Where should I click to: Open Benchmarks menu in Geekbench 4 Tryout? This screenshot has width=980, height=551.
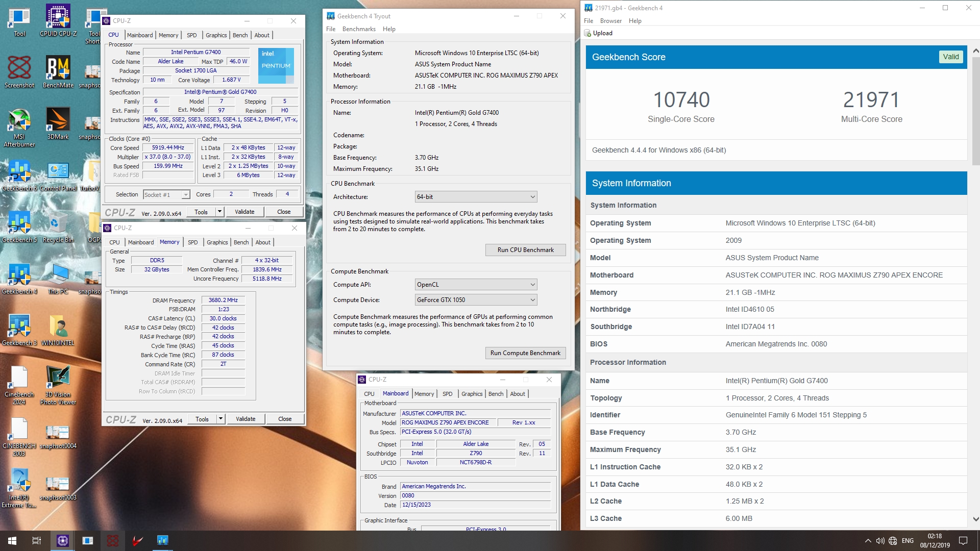pyautogui.click(x=359, y=29)
